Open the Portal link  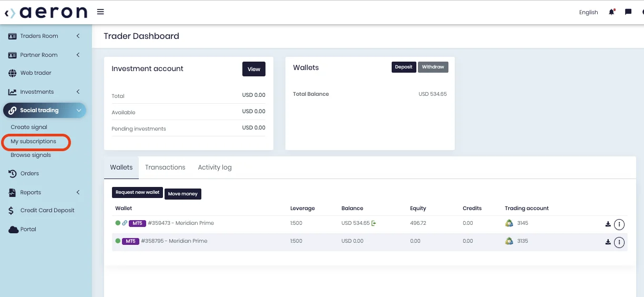pyautogui.click(x=28, y=230)
